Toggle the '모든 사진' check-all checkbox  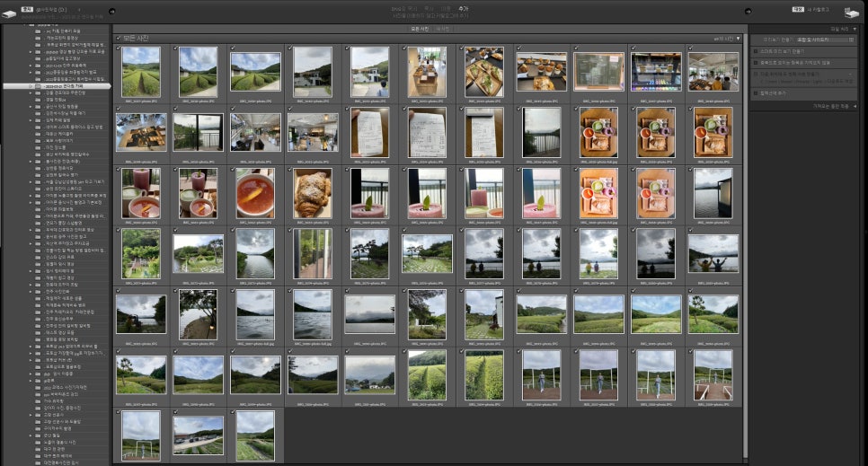click(x=119, y=39)
